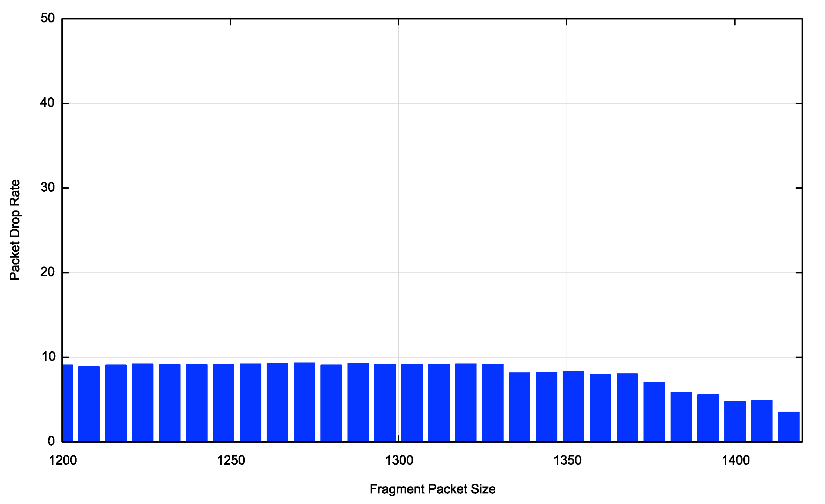This screenshot has width=825, height=504.
Task: Click the y-axis tick label 0
Action: [x=51, y=441]
